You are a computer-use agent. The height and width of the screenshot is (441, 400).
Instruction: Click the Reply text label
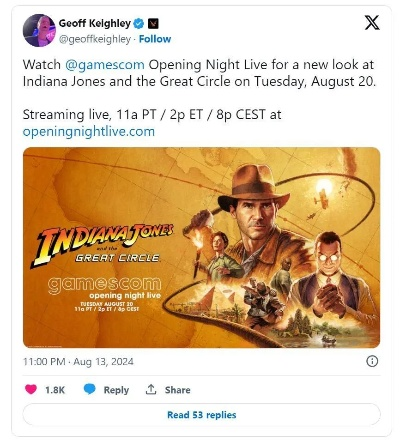116,390
